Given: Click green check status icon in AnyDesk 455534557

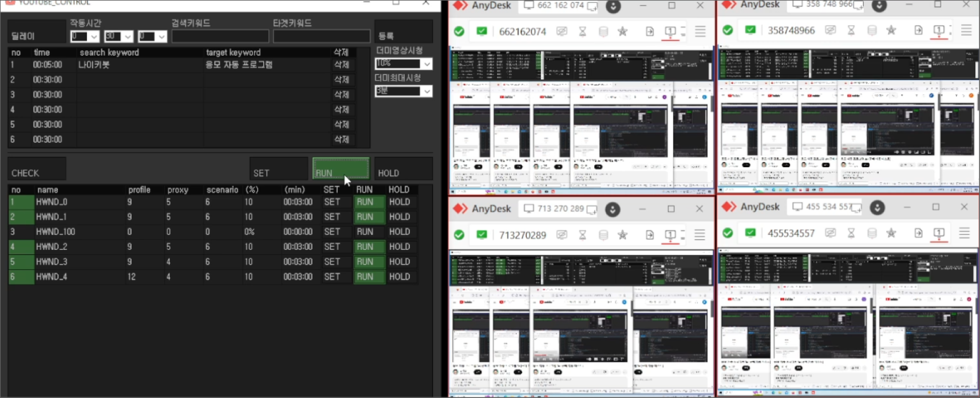Looking at the screenshot, I should [x=728, y=233].
